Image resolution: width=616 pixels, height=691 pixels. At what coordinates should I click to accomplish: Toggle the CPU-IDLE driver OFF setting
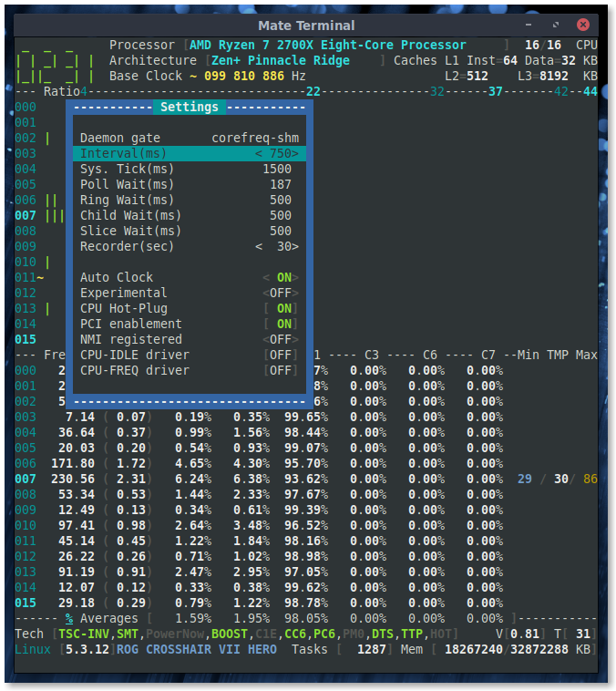click(190, 355)
